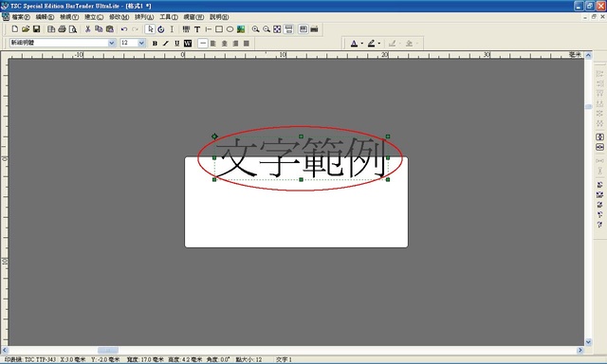Toggle underline text formatting

coord(176,44)
